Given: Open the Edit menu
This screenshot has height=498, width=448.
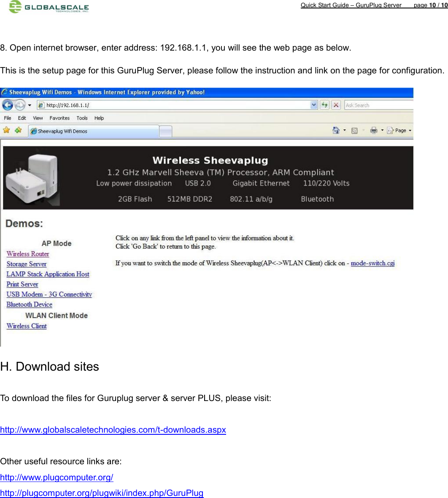Looking at the screenshot, I should click(22, 118).
